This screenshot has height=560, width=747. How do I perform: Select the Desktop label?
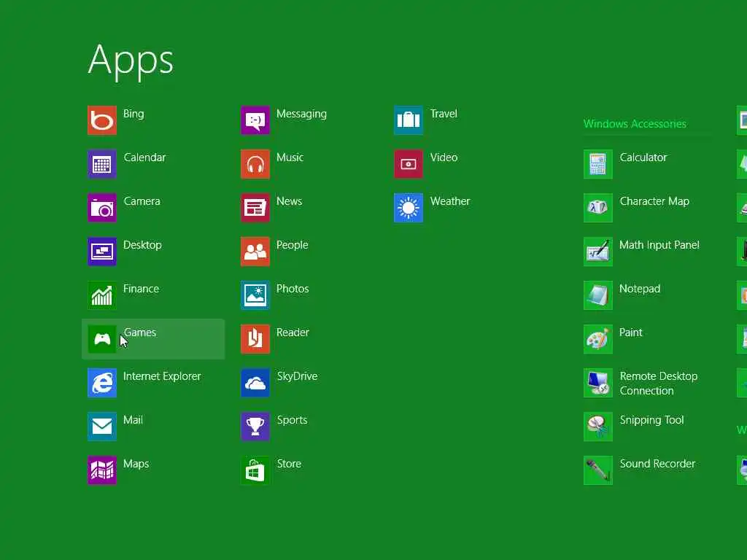[x=142, y=245]
